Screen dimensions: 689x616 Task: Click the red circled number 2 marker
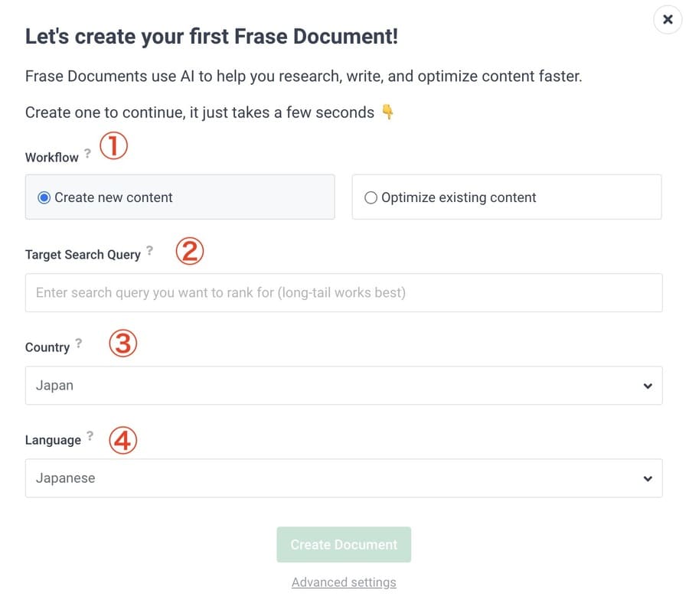[x=190, y=251]
